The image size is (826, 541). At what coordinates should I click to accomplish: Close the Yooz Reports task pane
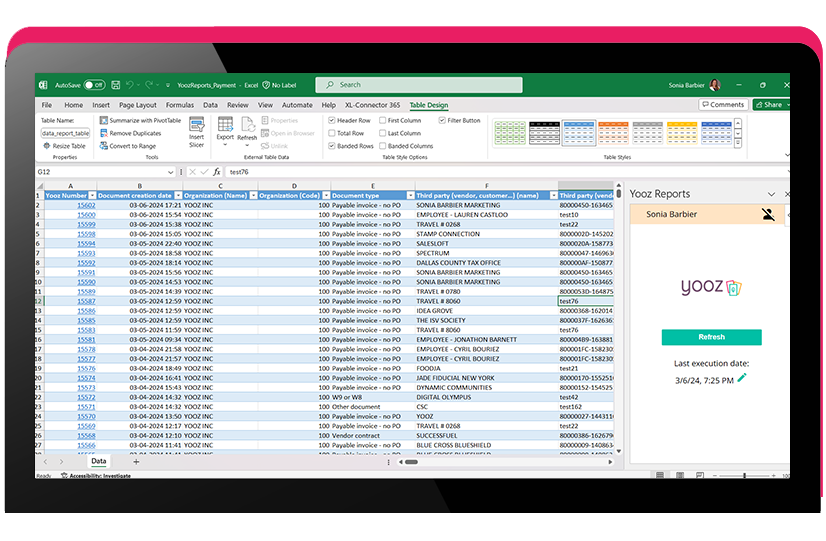(786, 194)
